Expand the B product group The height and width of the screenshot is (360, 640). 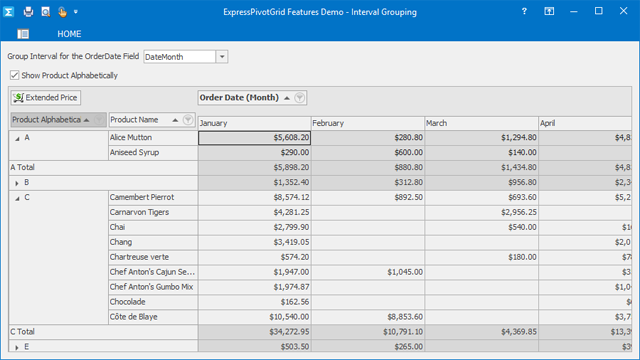[17, 183]
